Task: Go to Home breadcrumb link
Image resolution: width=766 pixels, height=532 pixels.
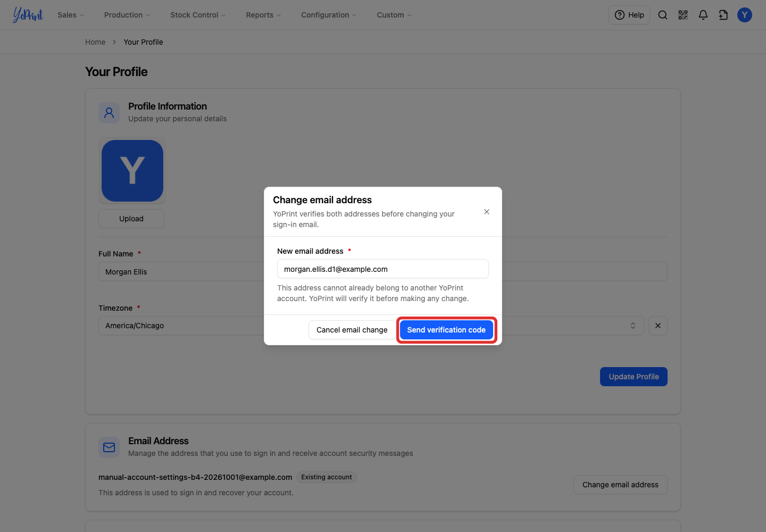Action: tap(95, 42)
